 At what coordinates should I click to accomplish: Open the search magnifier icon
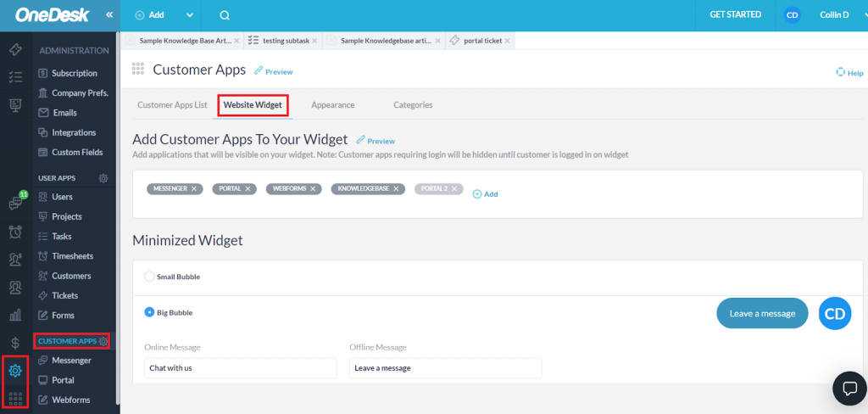pos(224,15)
